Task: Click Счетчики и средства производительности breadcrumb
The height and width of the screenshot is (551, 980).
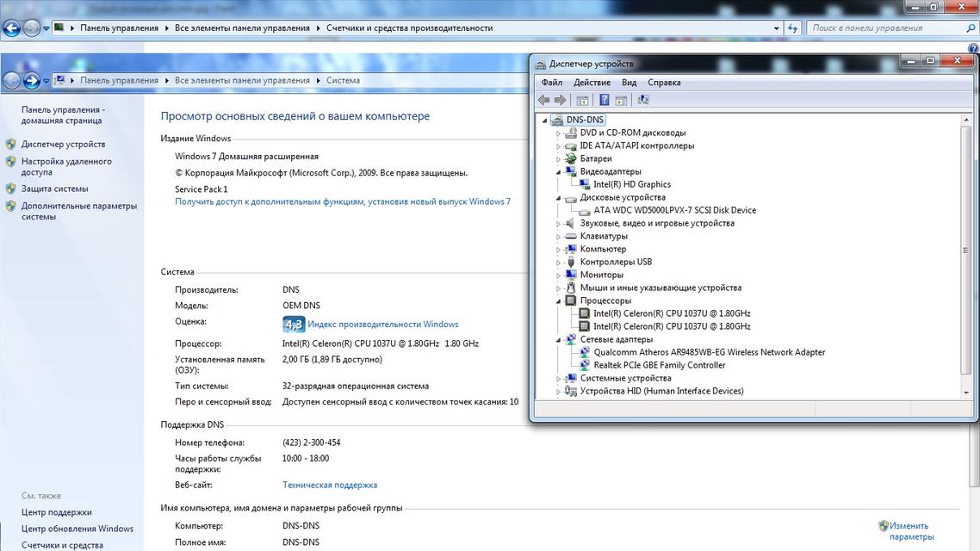Action: point(409,28)
